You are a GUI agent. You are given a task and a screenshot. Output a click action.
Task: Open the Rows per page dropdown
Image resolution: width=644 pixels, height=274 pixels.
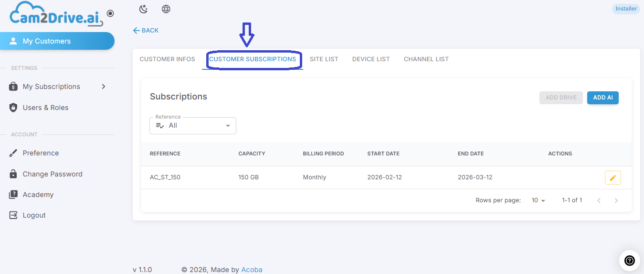point(538,200)
